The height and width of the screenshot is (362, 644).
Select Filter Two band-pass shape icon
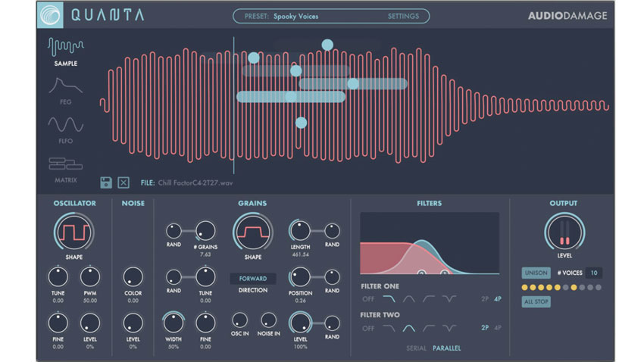[408, 329]
